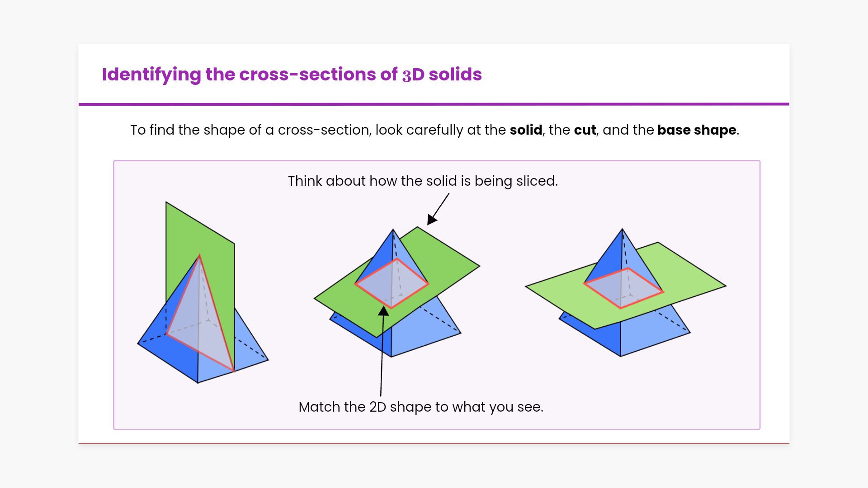Click the apex of the middle pyramid
This screenshot has height=488, width=868.
(x=393, y=230)
